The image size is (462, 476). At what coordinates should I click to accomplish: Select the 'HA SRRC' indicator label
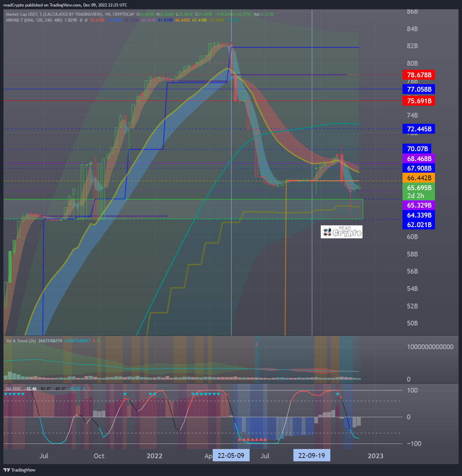click(x=14, y=389)
